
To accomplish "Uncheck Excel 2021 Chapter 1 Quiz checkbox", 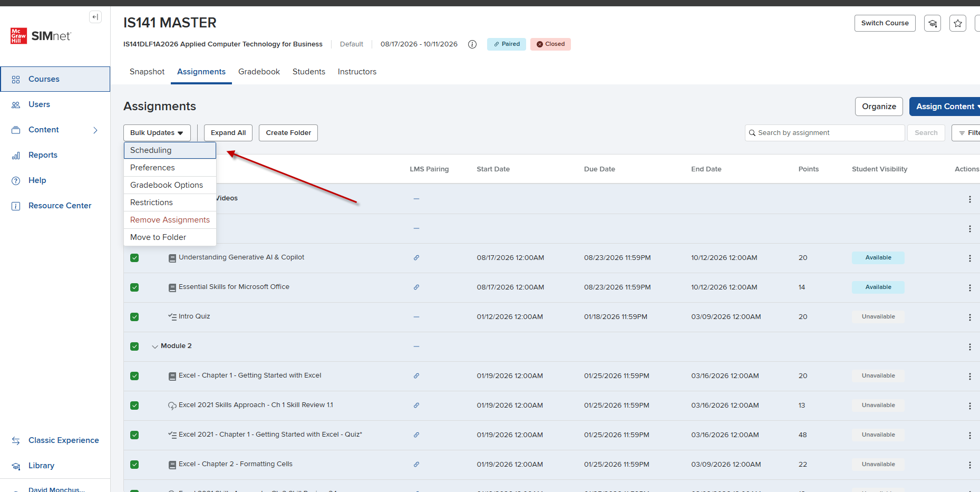I will (134, 435).
